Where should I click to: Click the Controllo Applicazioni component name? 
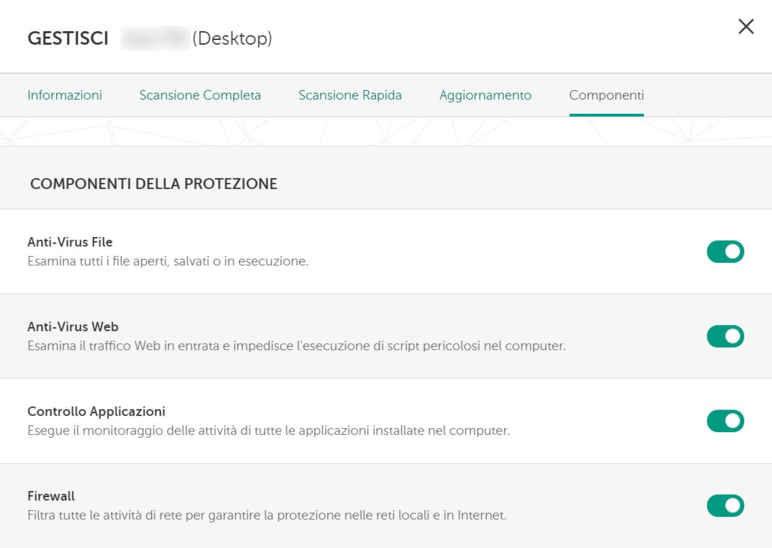tap(96, 411)
